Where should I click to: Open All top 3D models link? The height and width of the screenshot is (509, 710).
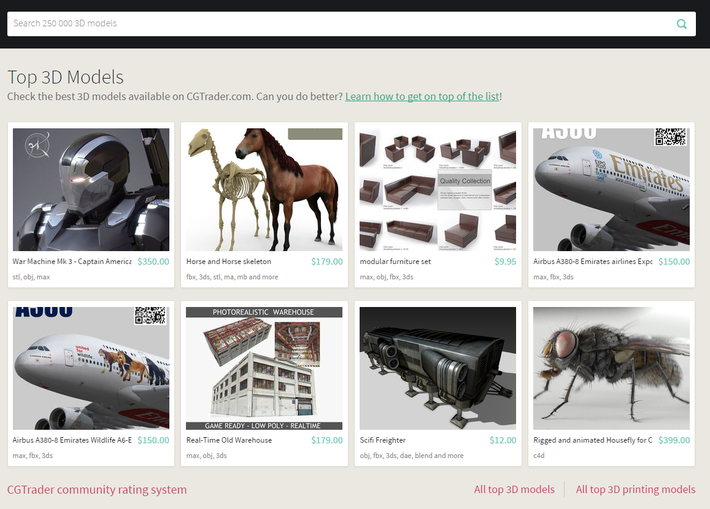tap(514, 490)
